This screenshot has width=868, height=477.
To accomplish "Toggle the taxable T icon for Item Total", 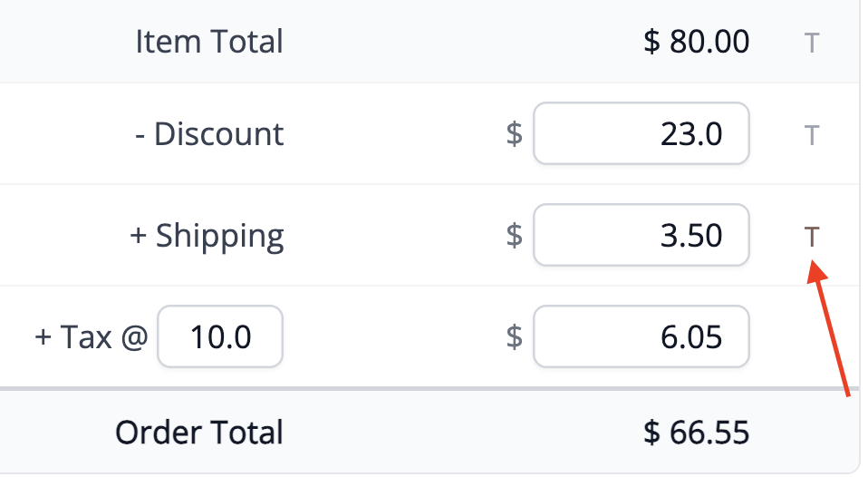I will (x=811, y=43).
